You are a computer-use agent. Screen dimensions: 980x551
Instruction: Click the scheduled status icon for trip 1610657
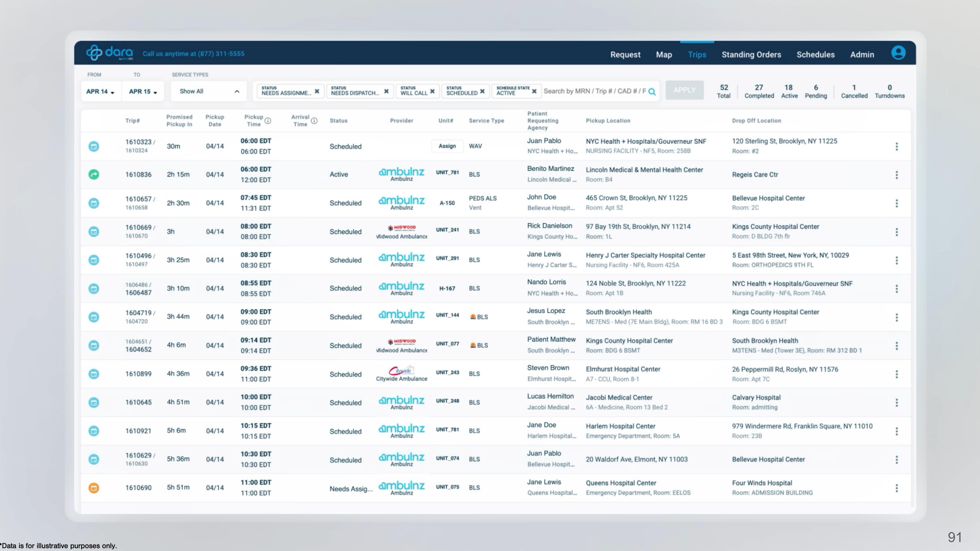pyautogui.click(x=94, y=203)
